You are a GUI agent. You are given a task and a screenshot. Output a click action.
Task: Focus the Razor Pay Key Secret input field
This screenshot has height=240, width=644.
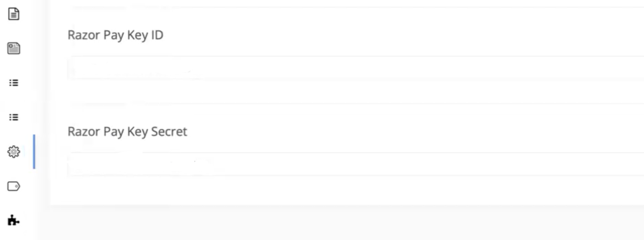(355, 164)
